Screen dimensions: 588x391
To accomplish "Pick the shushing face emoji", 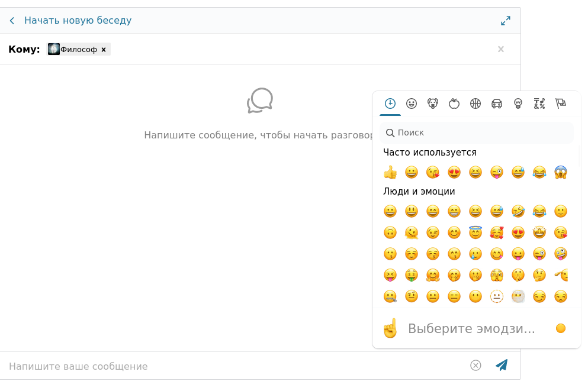I will pyautogui.click(x=518, y=275).
